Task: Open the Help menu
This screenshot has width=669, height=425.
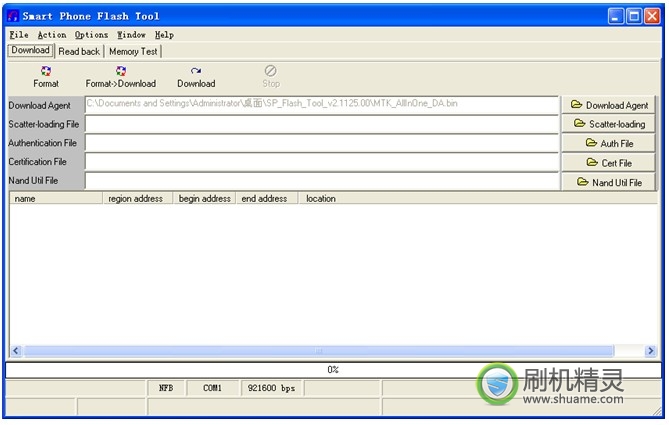Action: (164, 35)
